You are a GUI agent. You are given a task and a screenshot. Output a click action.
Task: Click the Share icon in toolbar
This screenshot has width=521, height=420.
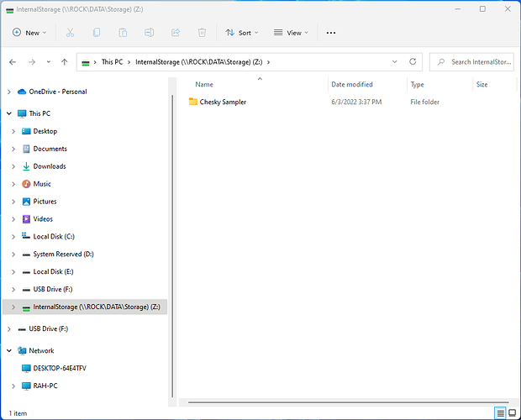click(x=176, y=33)
